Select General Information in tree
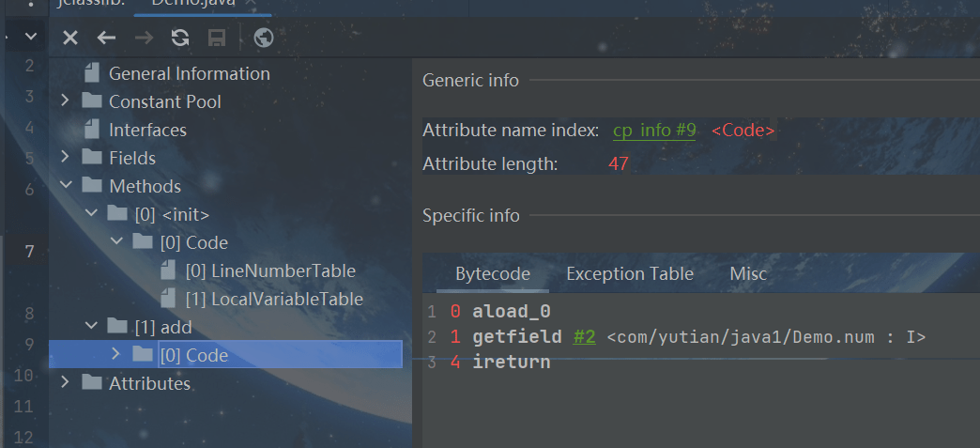This screenshot has width=980, height=448. coord(189,73)
